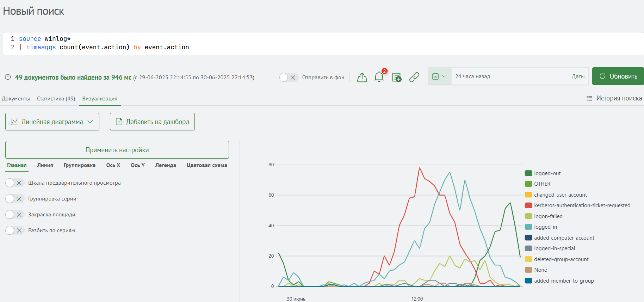Viewport: 644px width, 302px height.
Task: Open the 'Цветовая схема' settings tab
Action: click(x=207, y=165)
